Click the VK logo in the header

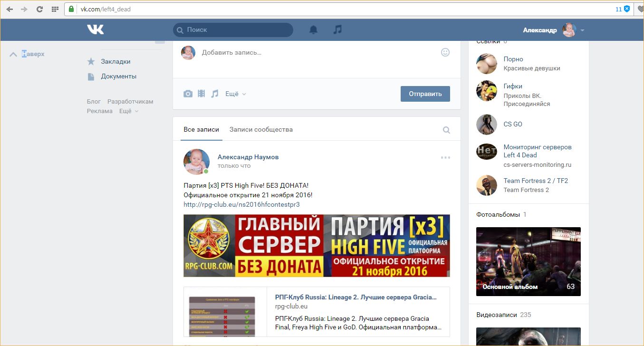[95, 29]
